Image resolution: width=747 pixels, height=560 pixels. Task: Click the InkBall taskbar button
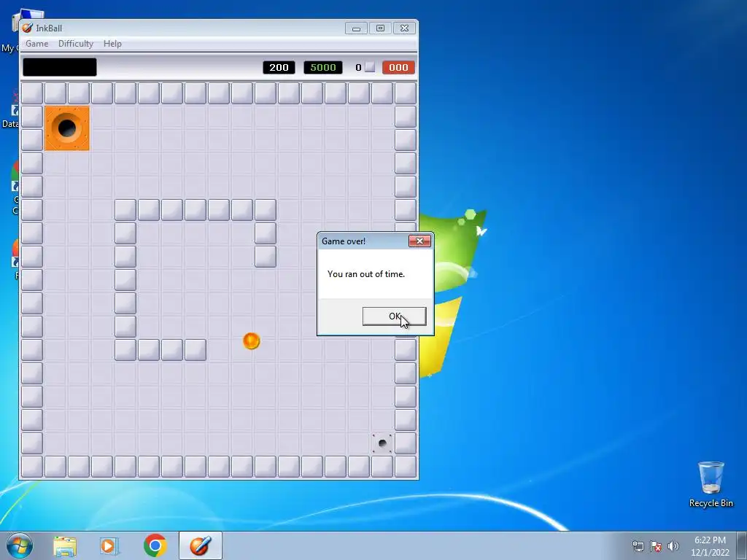tap(201, 545)
